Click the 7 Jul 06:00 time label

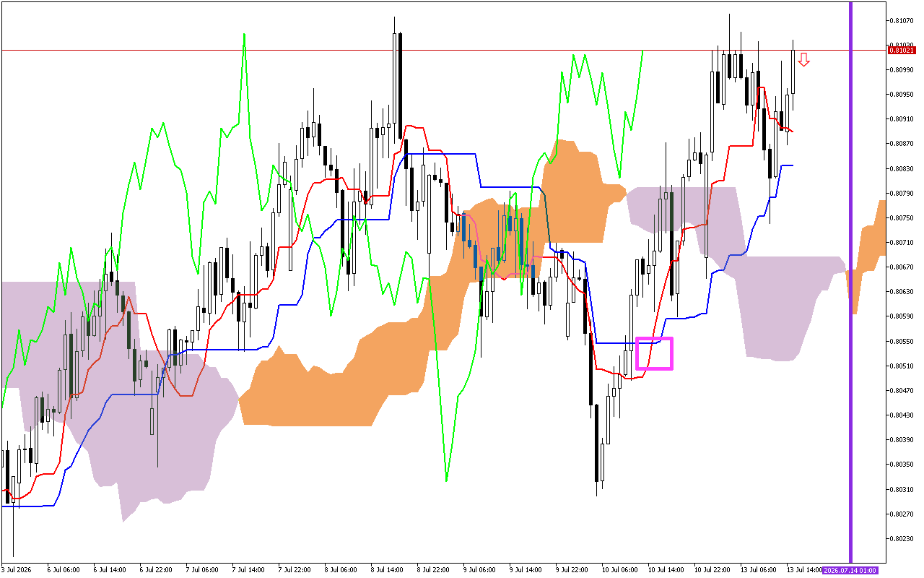[201, 570]
